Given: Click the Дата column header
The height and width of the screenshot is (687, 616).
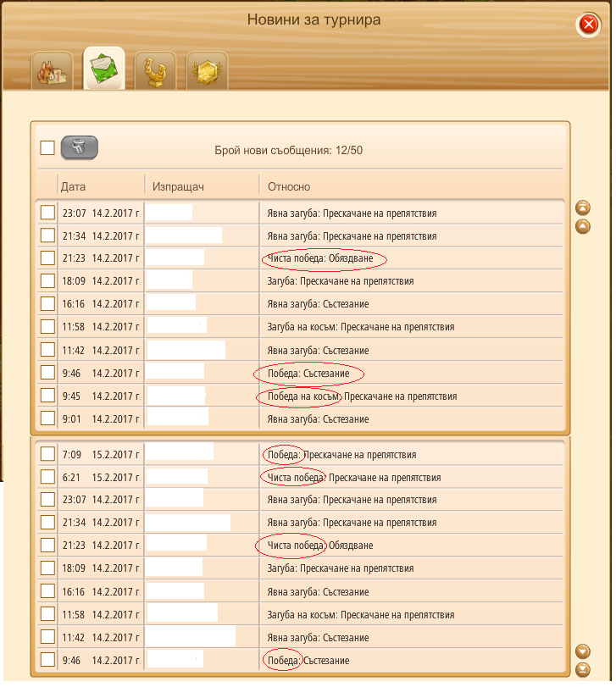Looking at the screenshot, I should tap(73, 186).
